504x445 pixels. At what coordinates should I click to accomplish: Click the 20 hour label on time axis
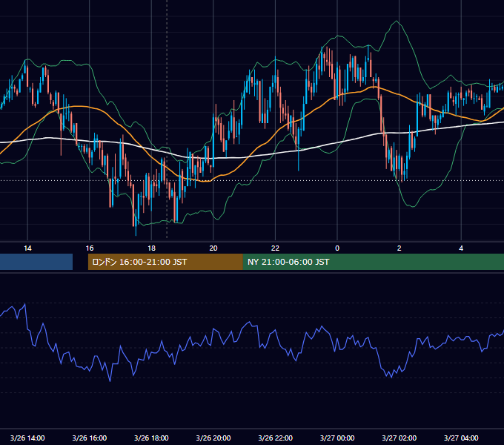pos(213,248)
